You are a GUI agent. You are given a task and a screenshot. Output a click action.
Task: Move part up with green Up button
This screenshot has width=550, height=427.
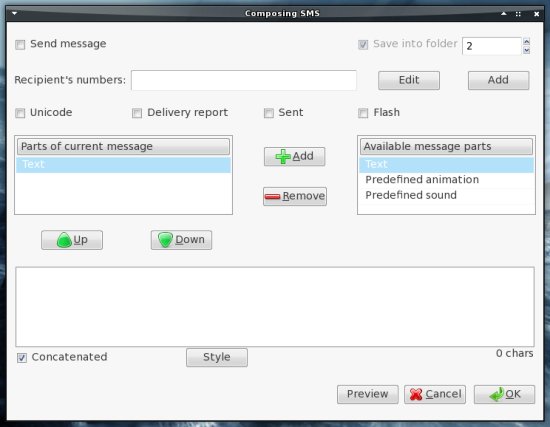pyautogui.click(x=72, y=240)
